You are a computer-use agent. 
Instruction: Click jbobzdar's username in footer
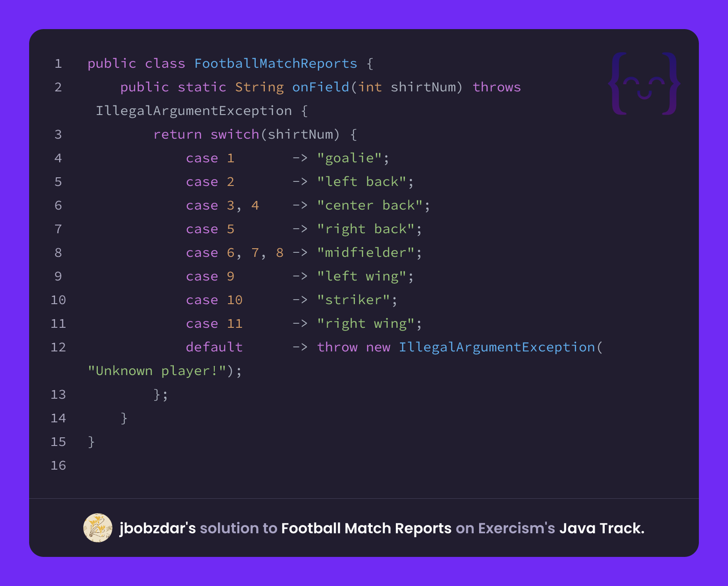[x=157, y=528]
